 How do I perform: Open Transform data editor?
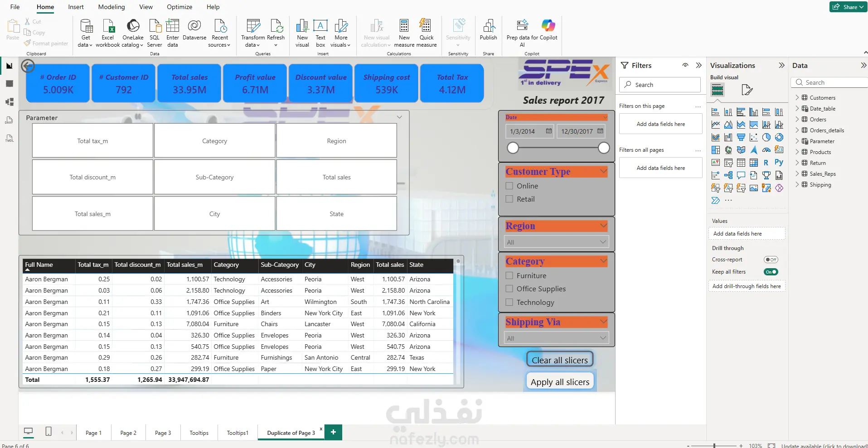[x=253, y=33]
